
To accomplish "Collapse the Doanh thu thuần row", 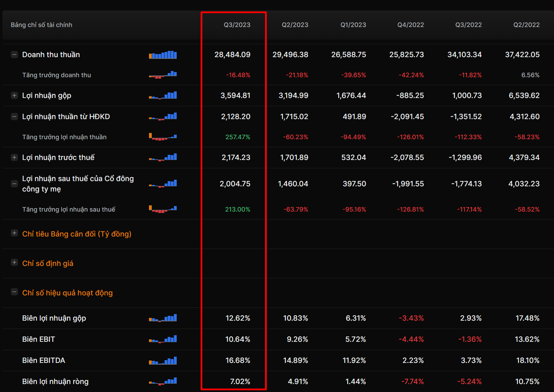I will pyautogui.click(x=14, y=55).
